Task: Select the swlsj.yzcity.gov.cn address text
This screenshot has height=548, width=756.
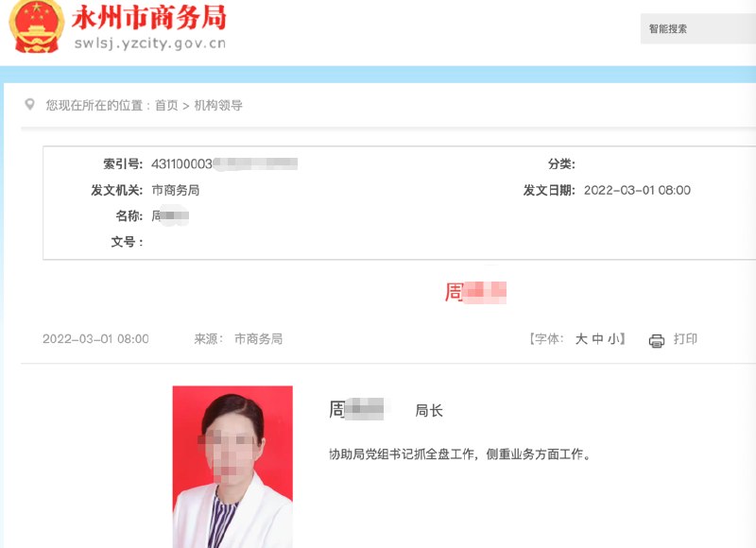Action: pyautogui.click(x=150, y=43)
